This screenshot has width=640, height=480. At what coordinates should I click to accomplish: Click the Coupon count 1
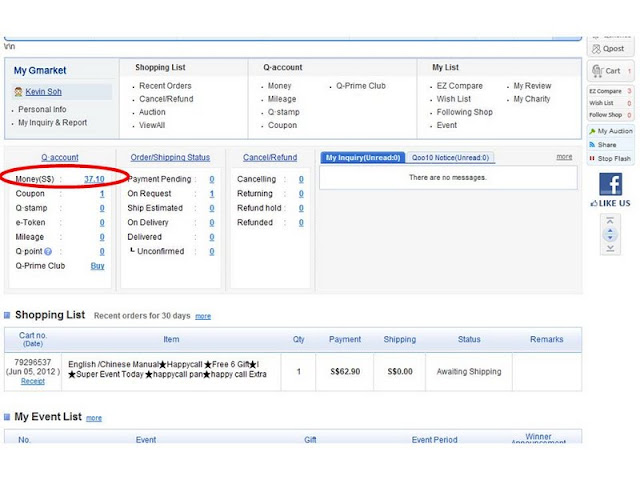pyautogui.click(x=102, y=193)
